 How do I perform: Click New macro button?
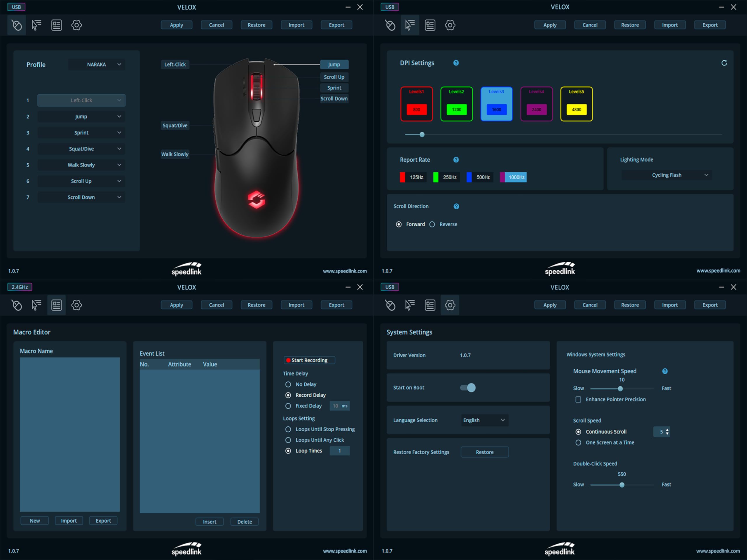[35, 521]
